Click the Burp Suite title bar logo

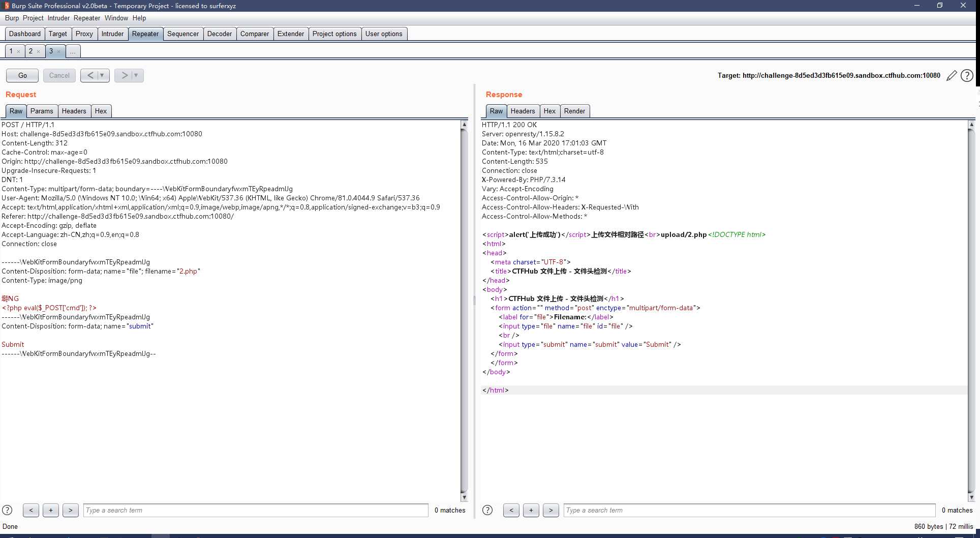tap(6, 6)
